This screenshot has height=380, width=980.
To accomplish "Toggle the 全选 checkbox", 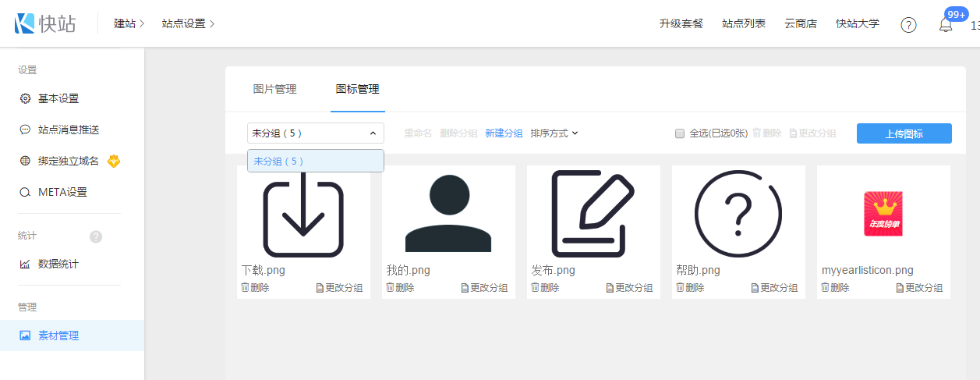I will [679, 133].
